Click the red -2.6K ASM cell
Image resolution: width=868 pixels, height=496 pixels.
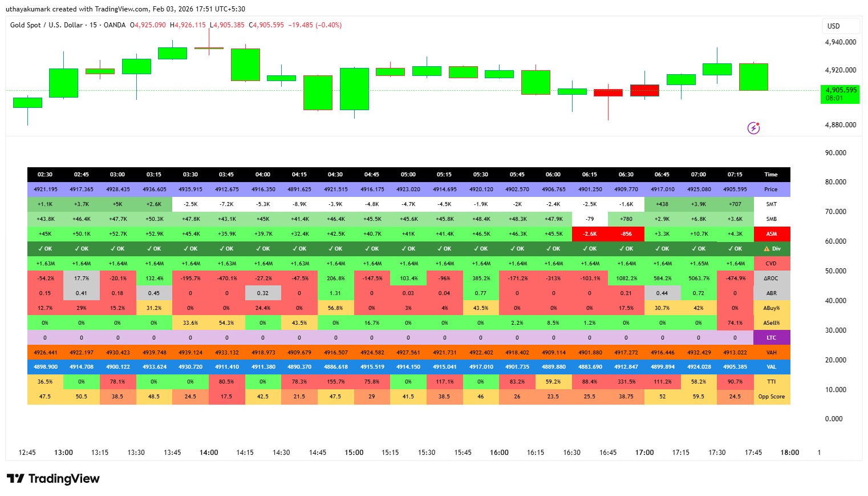coord(590,234)
